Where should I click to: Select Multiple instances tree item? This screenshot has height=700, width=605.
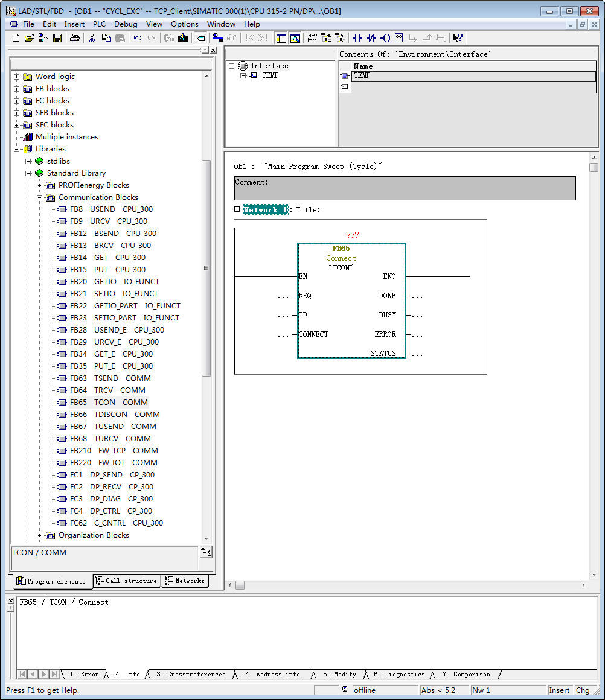point(66,137)
